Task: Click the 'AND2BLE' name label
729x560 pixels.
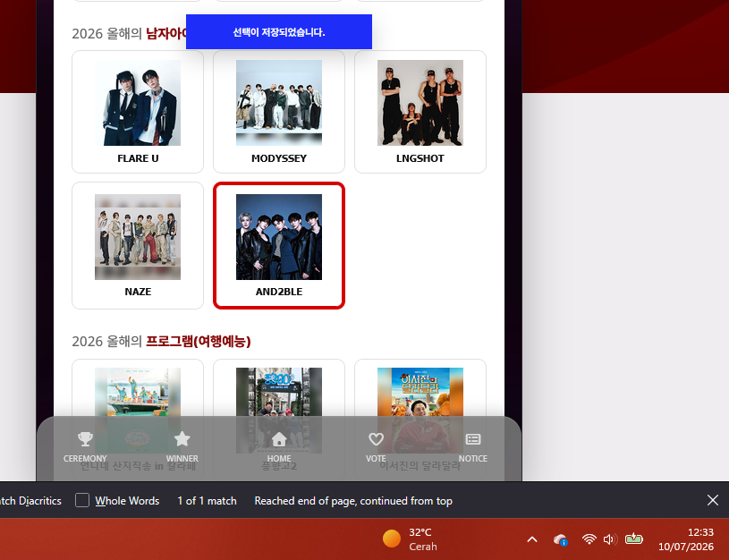Action: pyautogui.click(x=279, y=292)
